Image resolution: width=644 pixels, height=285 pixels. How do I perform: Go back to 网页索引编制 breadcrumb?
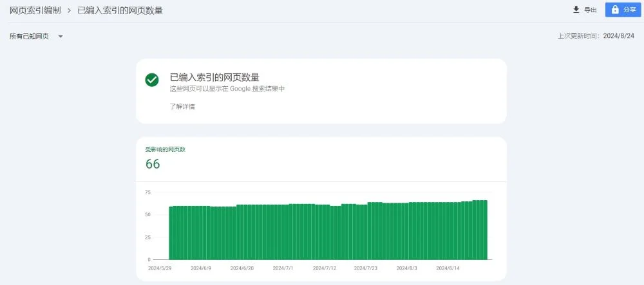35,10
